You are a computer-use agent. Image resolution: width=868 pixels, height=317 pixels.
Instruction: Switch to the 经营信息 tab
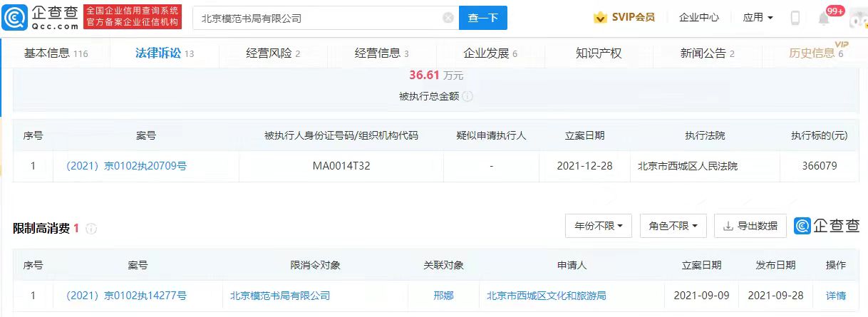click(382, 53)
